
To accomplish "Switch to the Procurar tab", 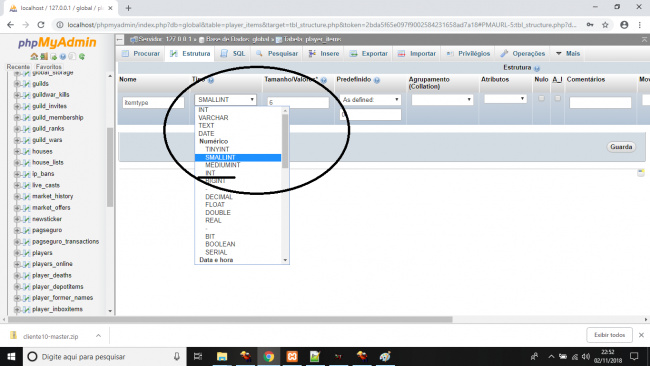I will point(141,53).
